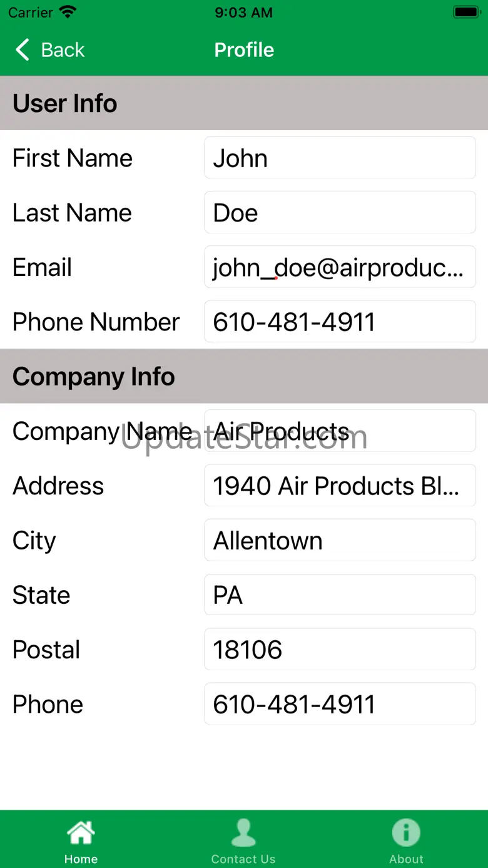
Task: Tap the Home house icon
Action: (x=81, y=833)
